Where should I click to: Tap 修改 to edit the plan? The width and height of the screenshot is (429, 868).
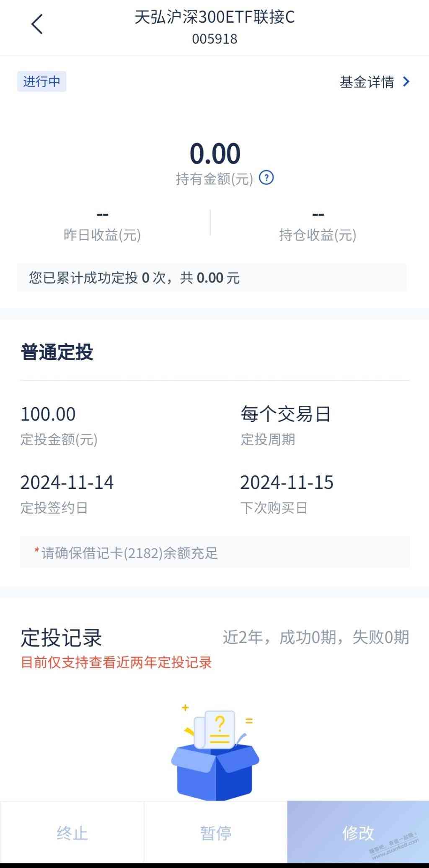358,833
